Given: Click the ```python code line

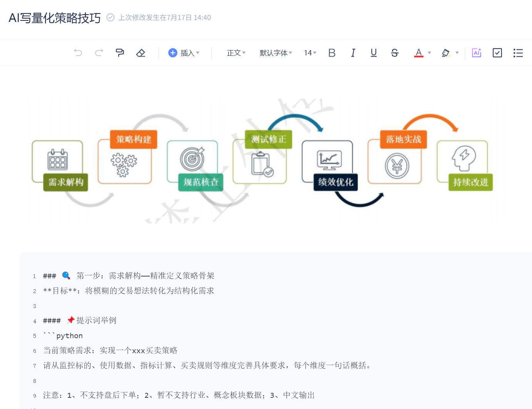Looking at the screenshot, I should tap(63, 335).
